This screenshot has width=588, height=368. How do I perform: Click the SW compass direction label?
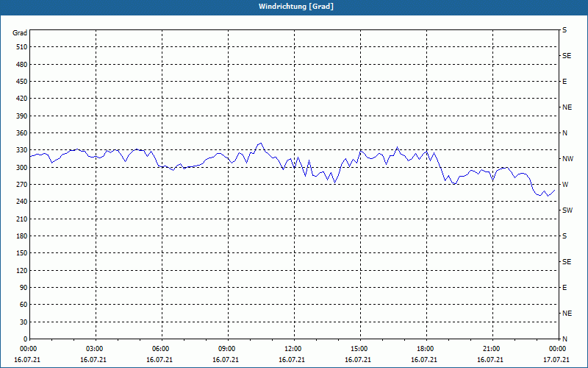click(567, 210)
